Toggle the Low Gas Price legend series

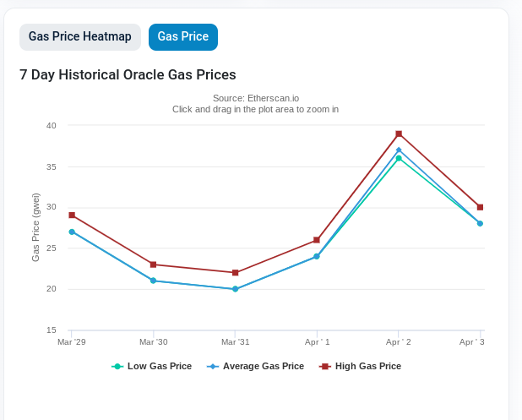pyautogui.click(x=152, y=366)
